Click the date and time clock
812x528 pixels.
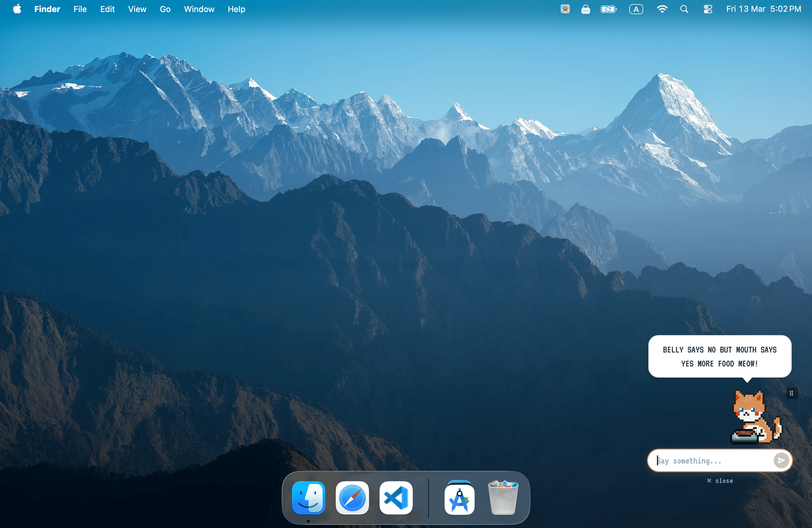763,9
